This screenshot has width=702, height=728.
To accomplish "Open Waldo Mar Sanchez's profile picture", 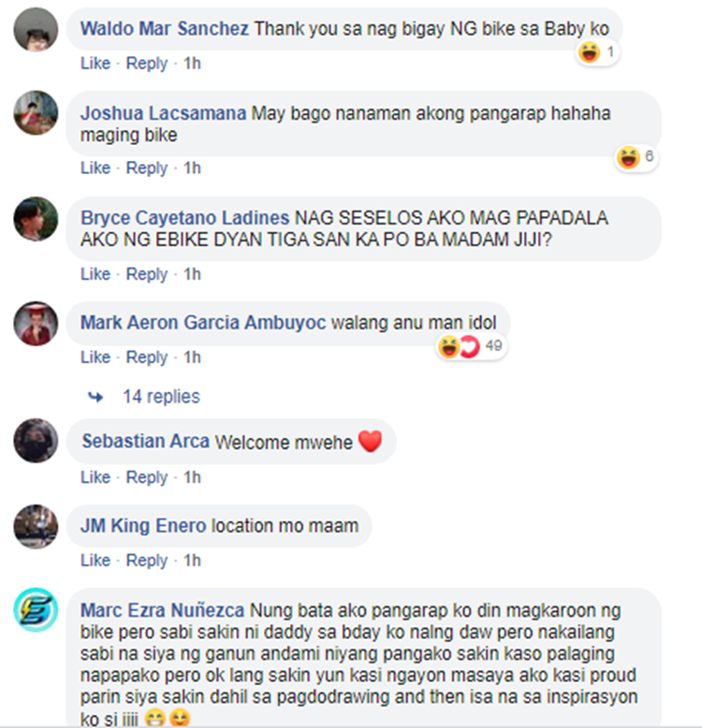I will click(36, 30).
